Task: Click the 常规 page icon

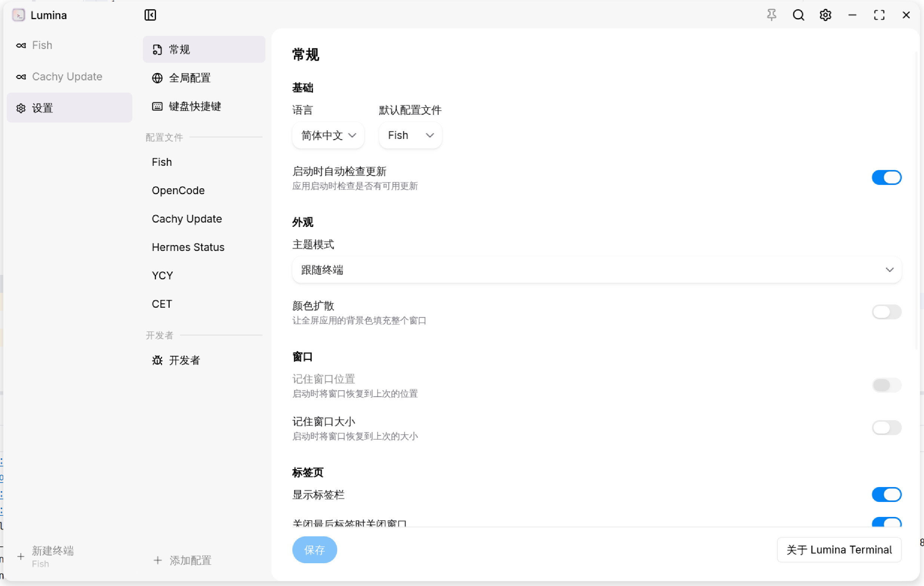Action: tap(157, 49)
